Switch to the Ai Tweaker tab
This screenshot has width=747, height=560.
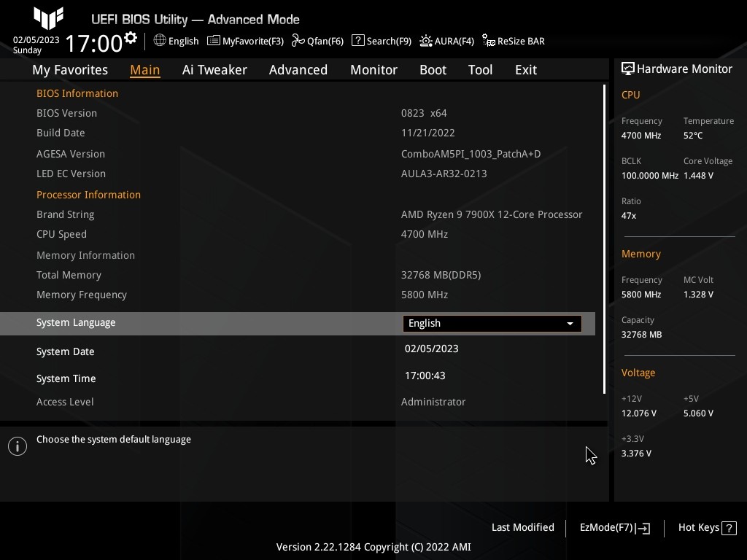coord(214,70)
